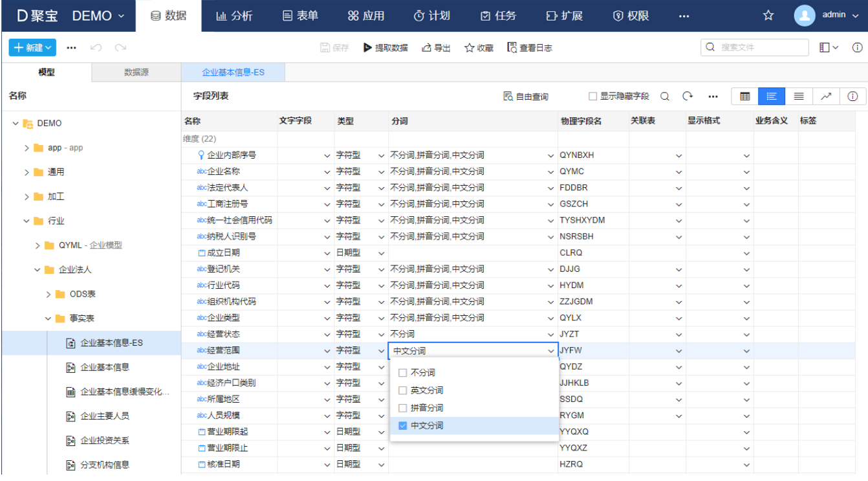Expand the ODS表 folder
This screenshot has width=868, height=481.
point(49,294)
